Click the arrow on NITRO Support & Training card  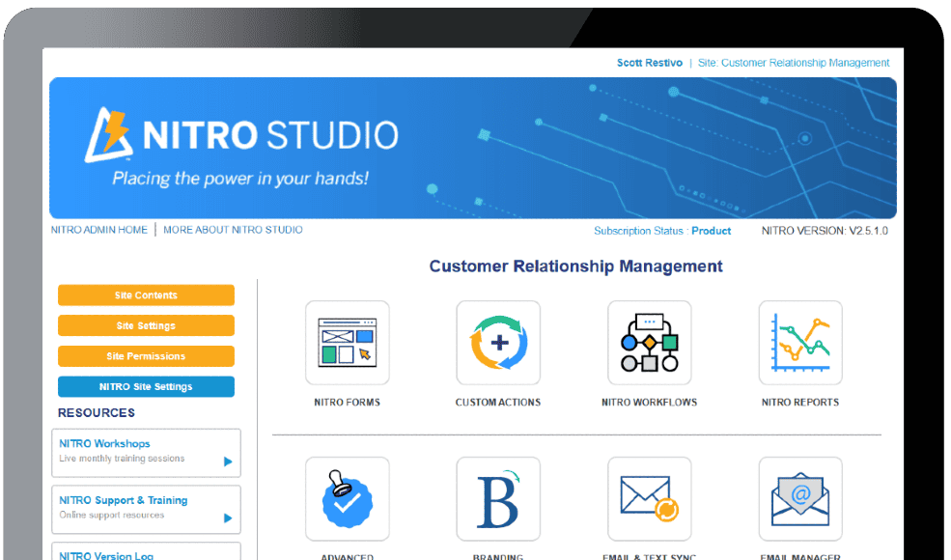[x=228, y=518]
